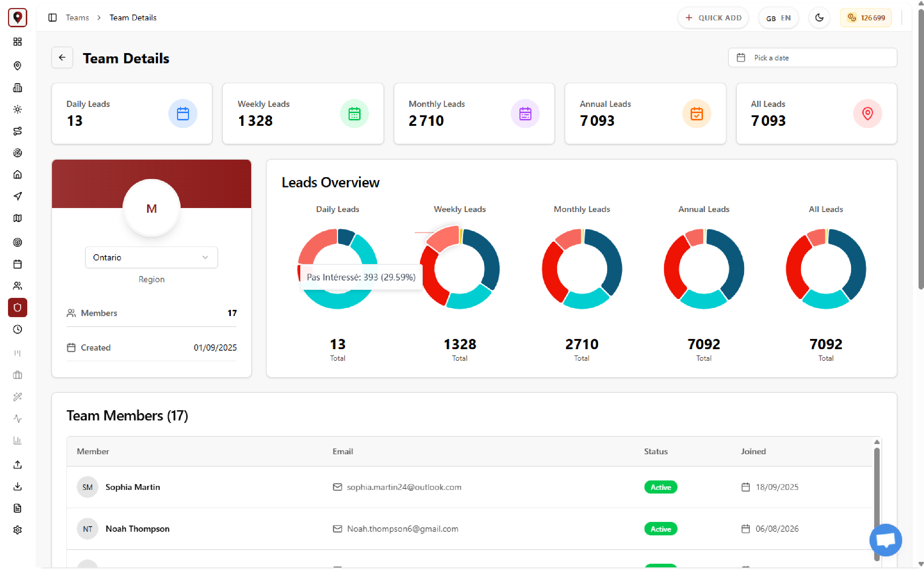The width and height of the screenshot is (924, 571).
Task: Open the live chat bubble
Action: tap(885, 540)
